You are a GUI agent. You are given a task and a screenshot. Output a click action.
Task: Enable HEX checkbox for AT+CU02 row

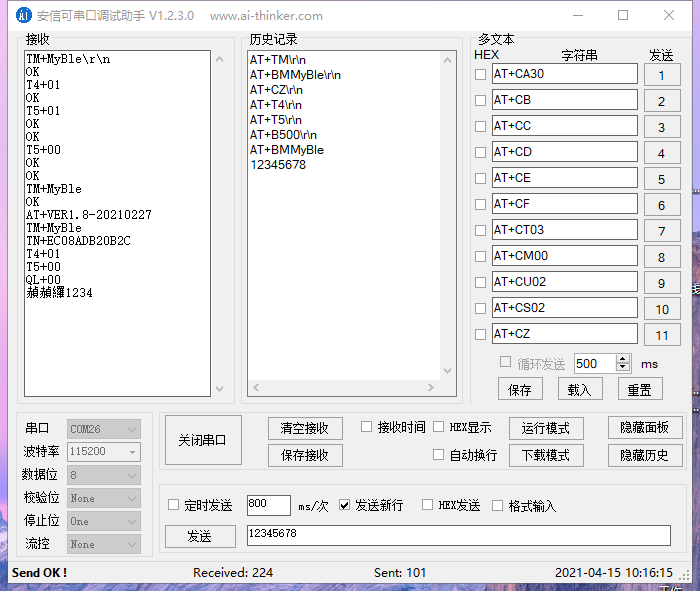pos(480,282)
